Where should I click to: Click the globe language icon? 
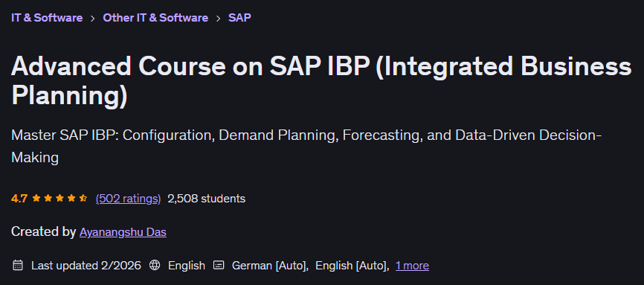pyautogui.click(x=155, y=265)
